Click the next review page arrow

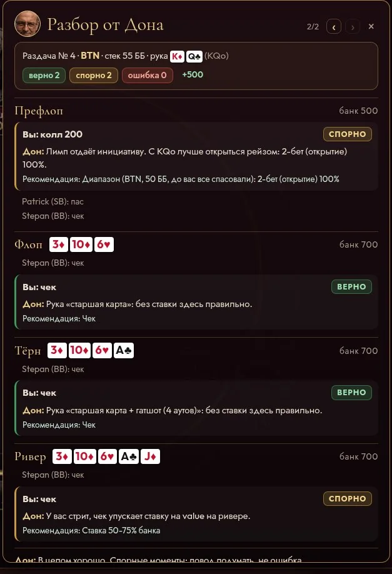pos(353,27)
